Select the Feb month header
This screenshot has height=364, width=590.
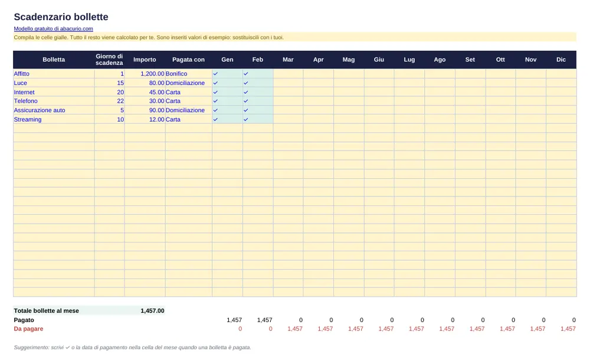(x=258, y=60)
